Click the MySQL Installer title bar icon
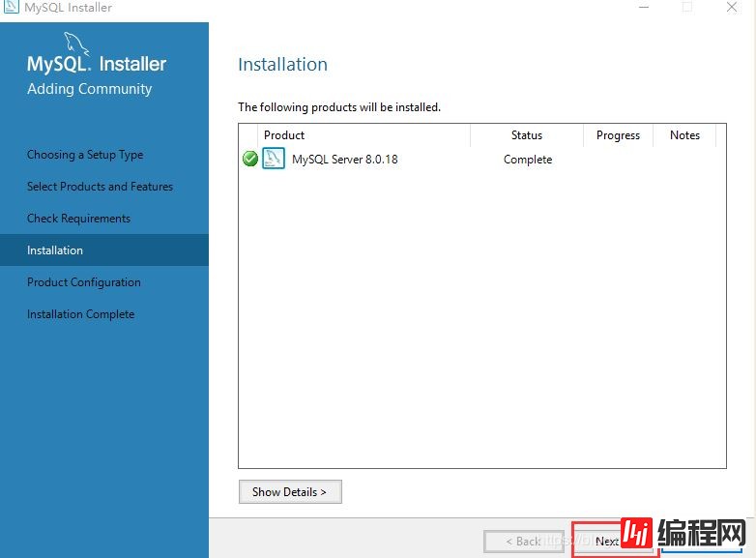This screenshot has width=756, height=558. (x=11, y=6)
